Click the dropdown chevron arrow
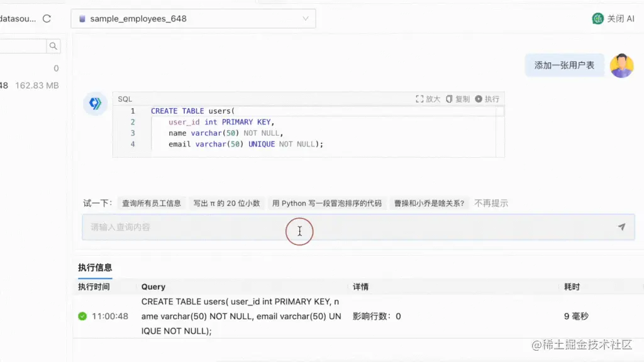This screenshot has height=362, width=644. (306, 18)
